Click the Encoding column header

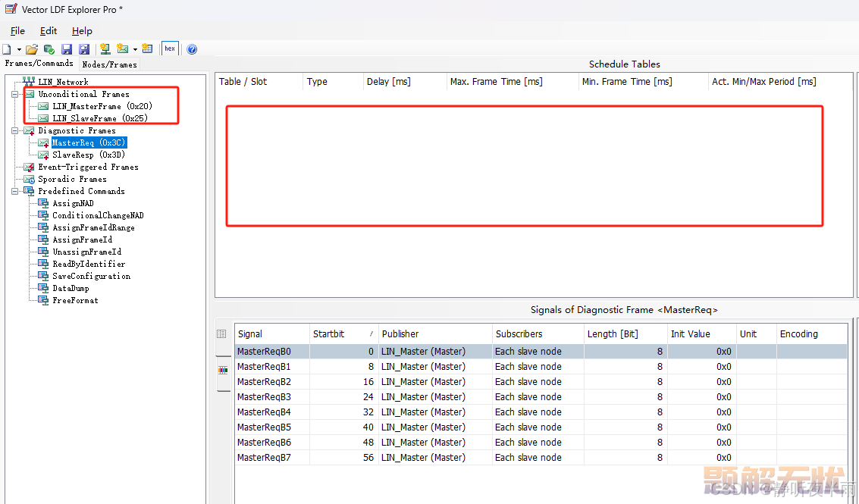812,333
